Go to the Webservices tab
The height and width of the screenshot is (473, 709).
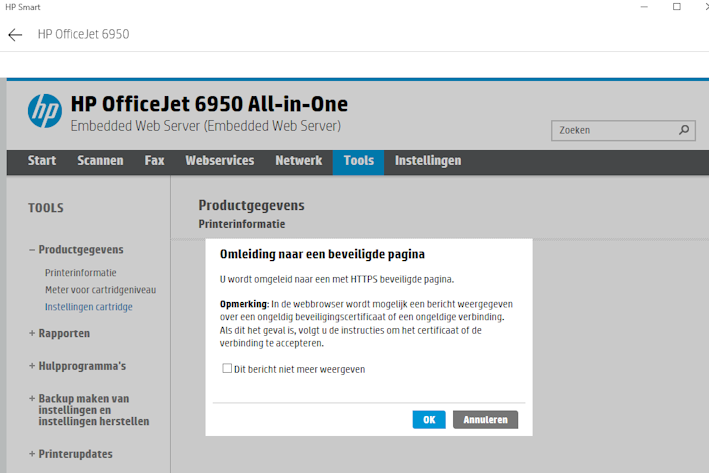click(x=220, y=161)
